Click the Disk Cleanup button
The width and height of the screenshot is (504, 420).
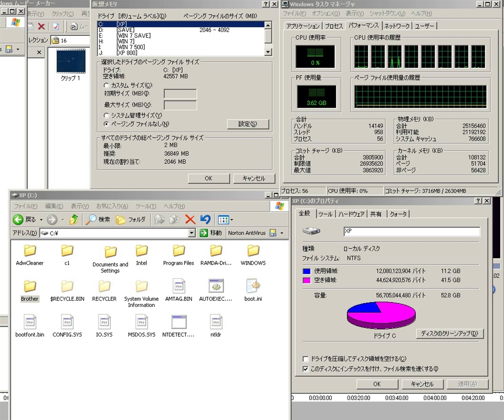[449, 333]
